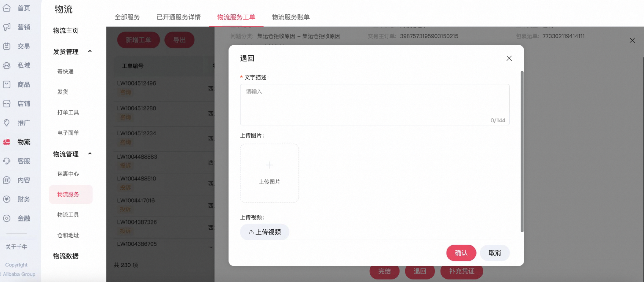Open the 财务 yen coin icon

point(7,199)
